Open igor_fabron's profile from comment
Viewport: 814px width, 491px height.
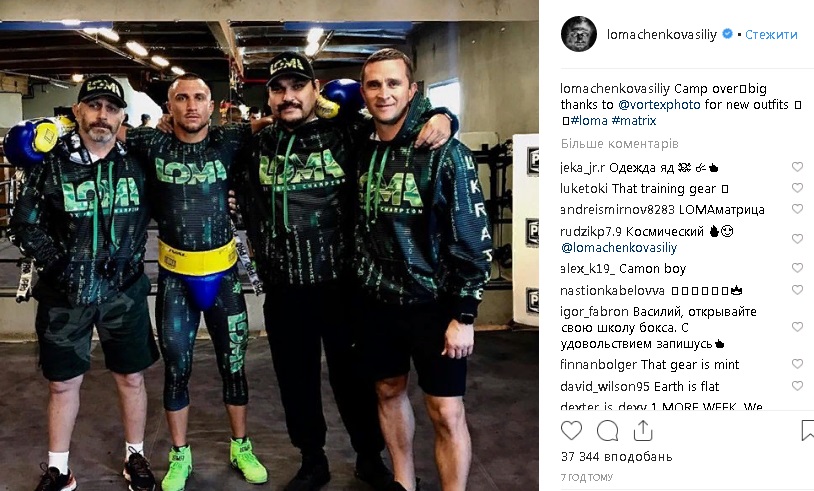point(594,312)
